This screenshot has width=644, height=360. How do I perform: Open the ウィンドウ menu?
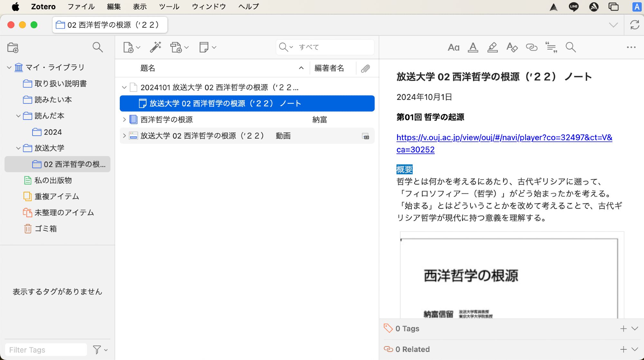coord(209,6)
